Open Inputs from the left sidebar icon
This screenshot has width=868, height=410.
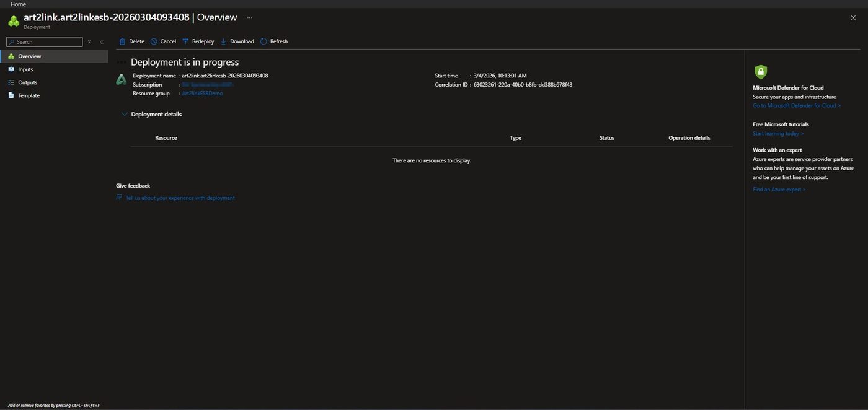[x=12, y=69]
